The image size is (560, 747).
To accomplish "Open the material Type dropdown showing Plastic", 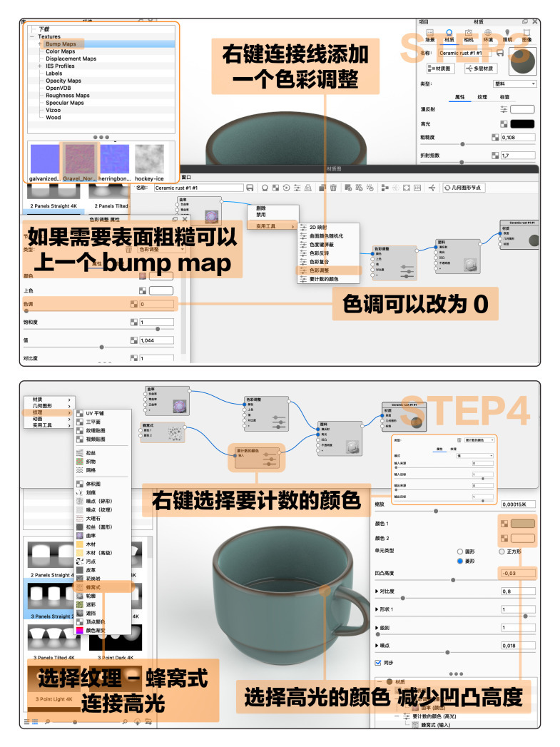I will [513, 83].
